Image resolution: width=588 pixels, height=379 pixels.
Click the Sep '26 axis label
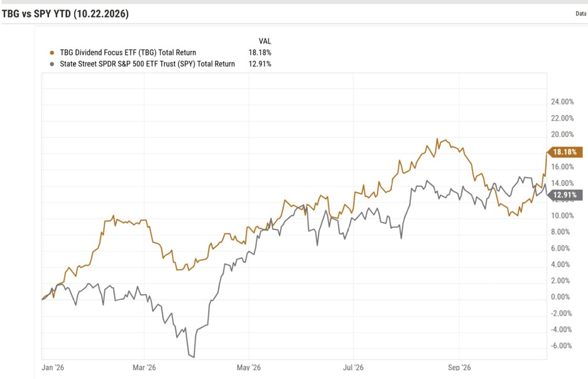(x=459, y=367)
